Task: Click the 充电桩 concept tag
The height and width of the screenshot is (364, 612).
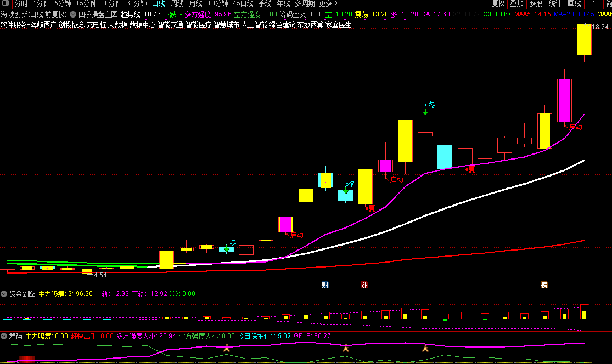Action: (x=96, y=25)
